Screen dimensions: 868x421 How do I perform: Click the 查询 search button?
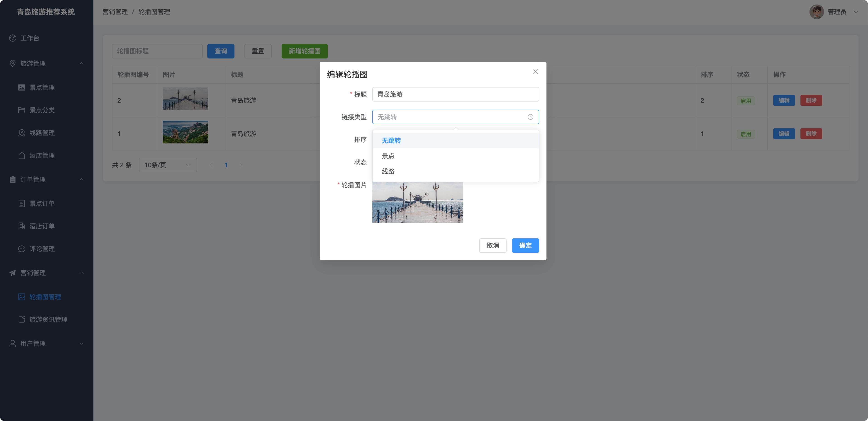click(221, 51)
